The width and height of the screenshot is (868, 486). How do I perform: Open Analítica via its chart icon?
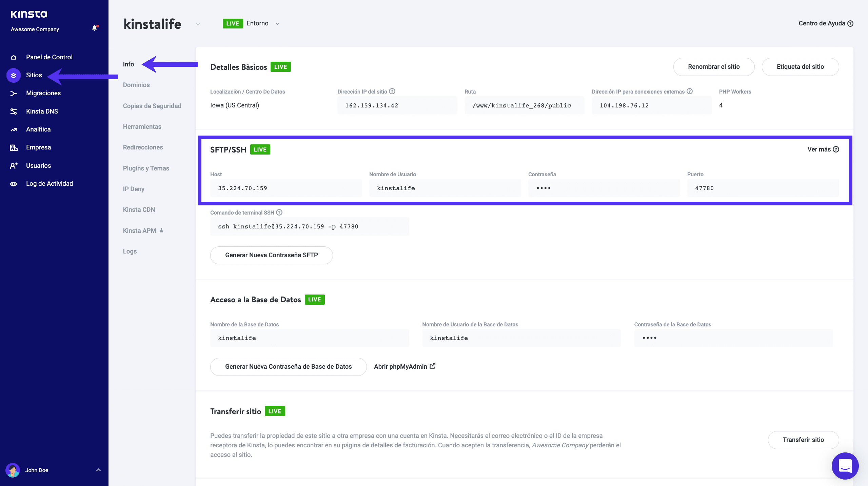[x=14, y=129]
